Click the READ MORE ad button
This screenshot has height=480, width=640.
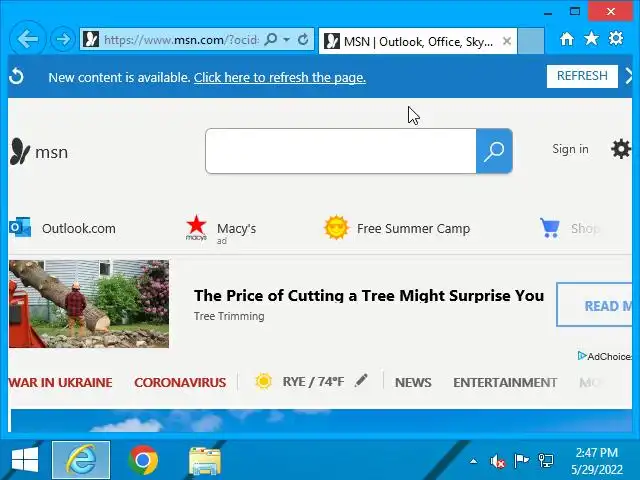pos(594,305)
